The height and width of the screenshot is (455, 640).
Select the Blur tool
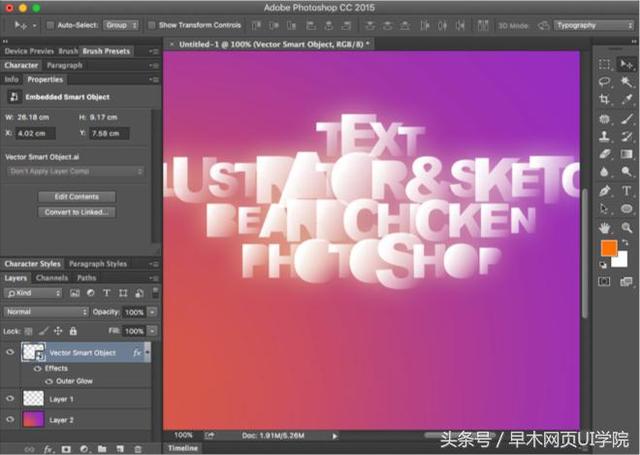click(604, 171)
